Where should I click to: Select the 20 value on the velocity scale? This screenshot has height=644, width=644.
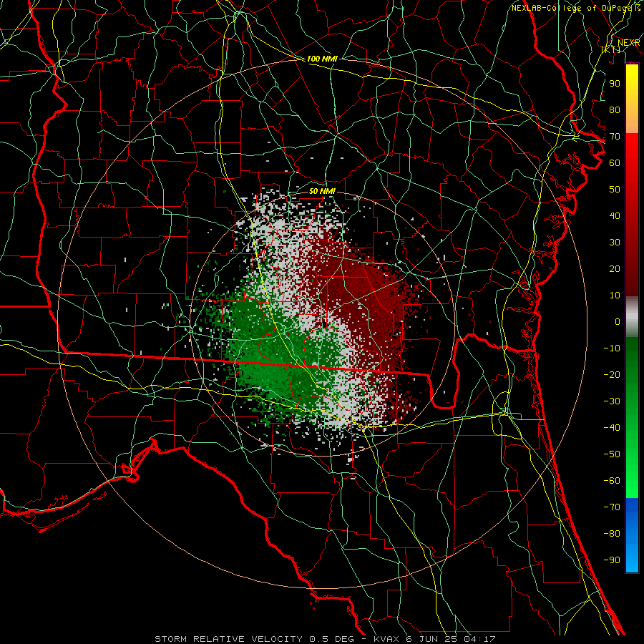pos(615,268)
